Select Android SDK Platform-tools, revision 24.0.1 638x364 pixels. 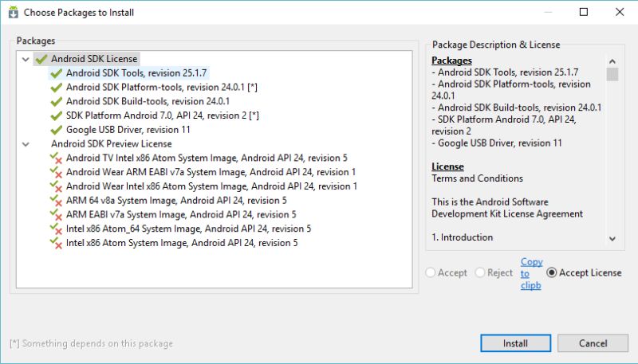[x=162, y=88]
